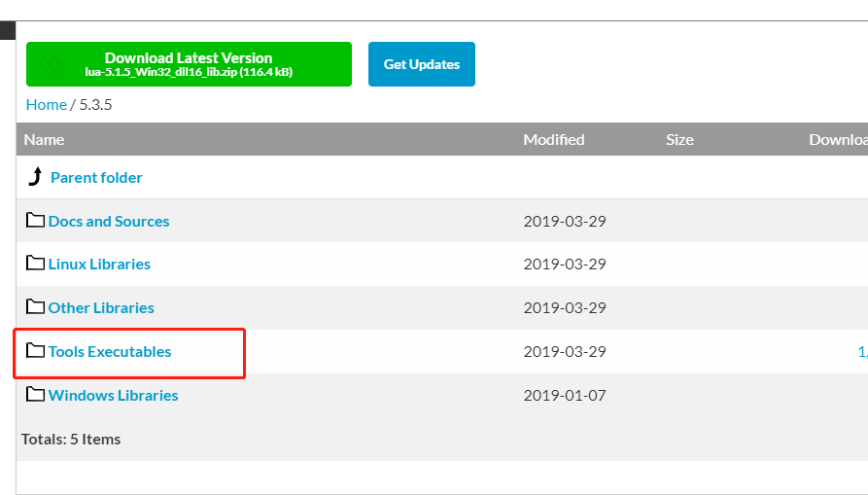Open the Tools Executables folder link

[110, 351]
